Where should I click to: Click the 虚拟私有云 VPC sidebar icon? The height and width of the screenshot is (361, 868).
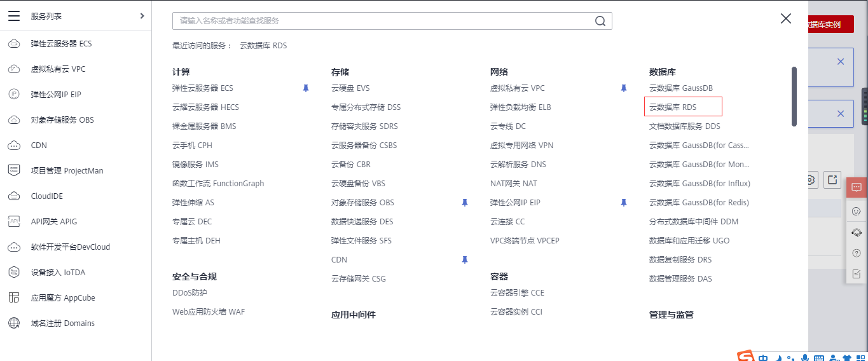click(x=14, y=69)
